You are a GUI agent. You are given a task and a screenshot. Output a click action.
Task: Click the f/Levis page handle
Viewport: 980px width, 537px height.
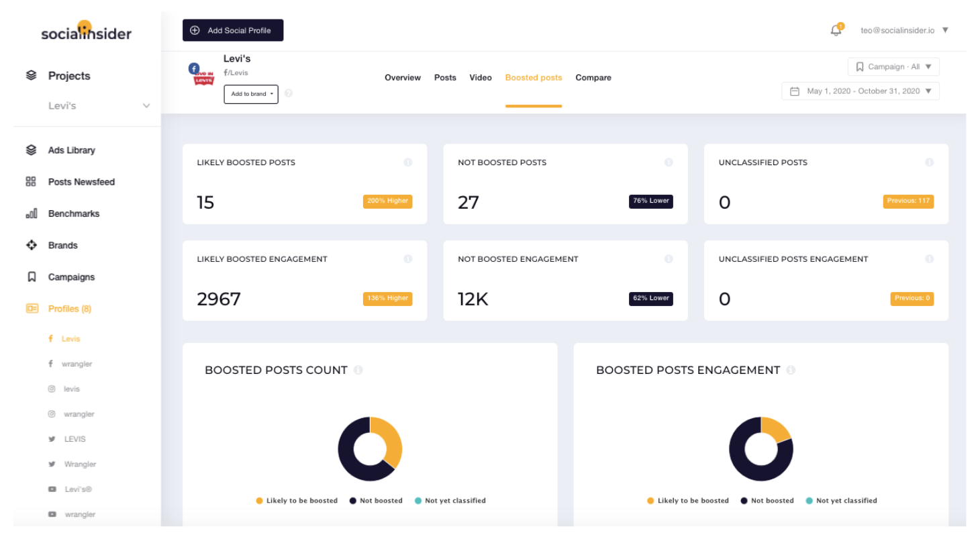236,72
